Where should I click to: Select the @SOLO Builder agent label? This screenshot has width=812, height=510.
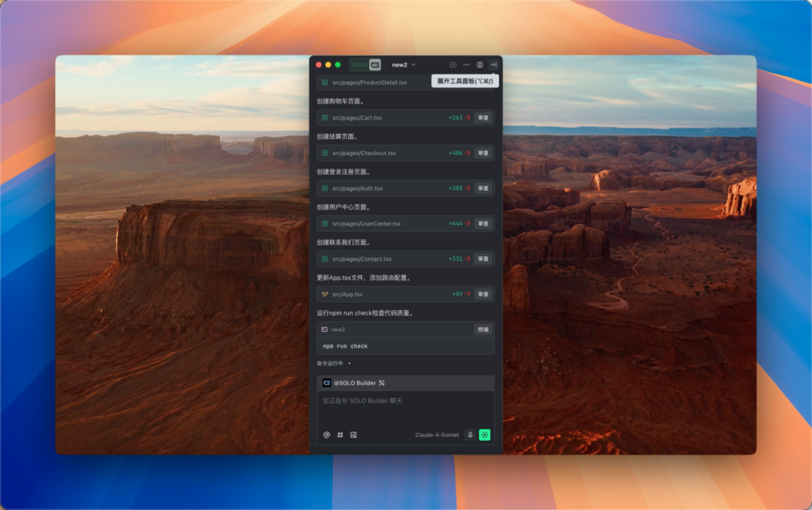pyautogui.click(x=355, y=383)
